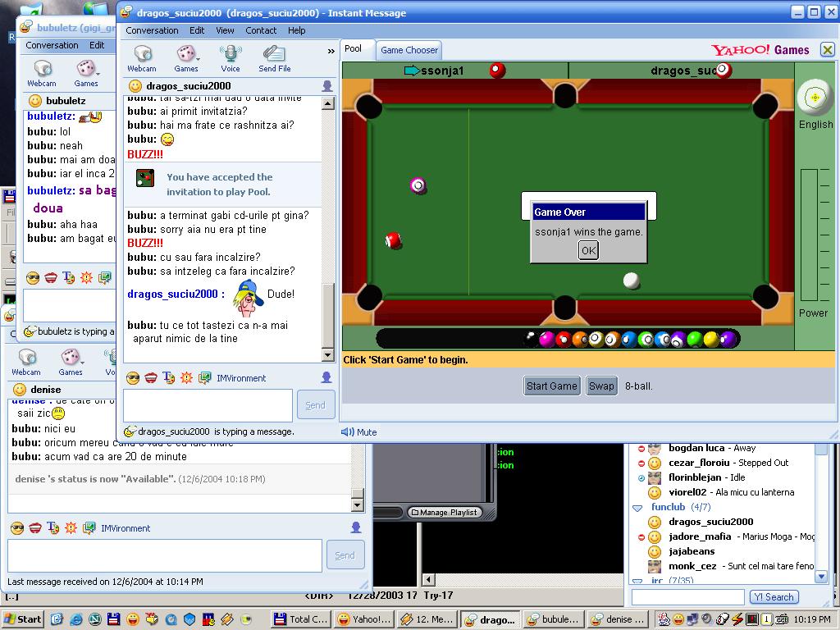Select the Pool tab

coord(353,48)
